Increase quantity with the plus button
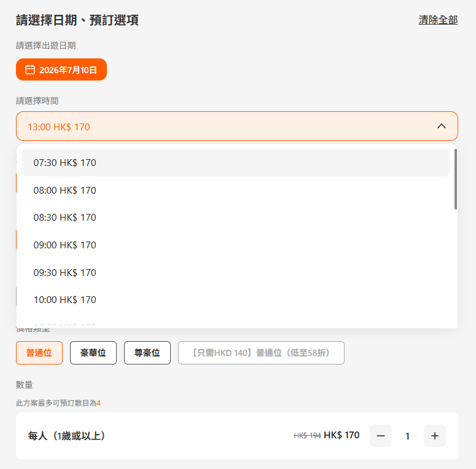 point(435,436)
